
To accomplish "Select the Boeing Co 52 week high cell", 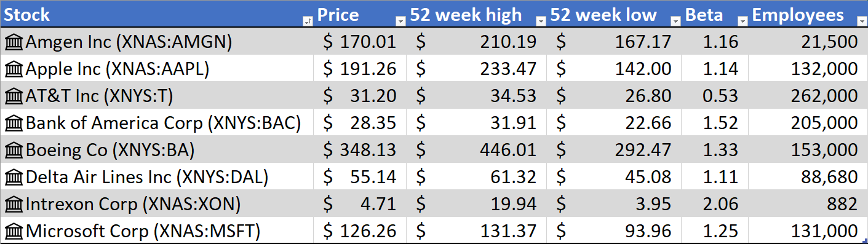I will coord(476,150).
